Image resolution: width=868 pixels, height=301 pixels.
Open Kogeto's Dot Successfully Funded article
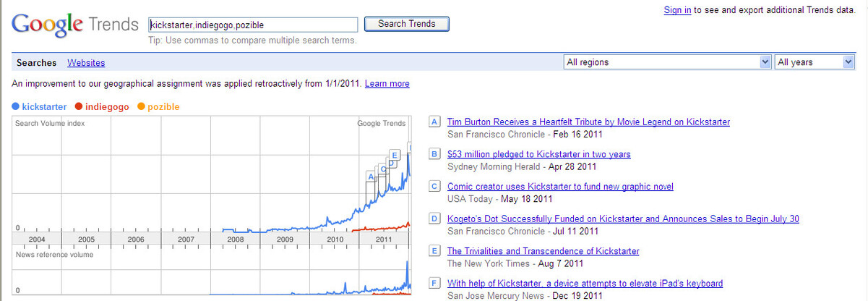(623, 219)
